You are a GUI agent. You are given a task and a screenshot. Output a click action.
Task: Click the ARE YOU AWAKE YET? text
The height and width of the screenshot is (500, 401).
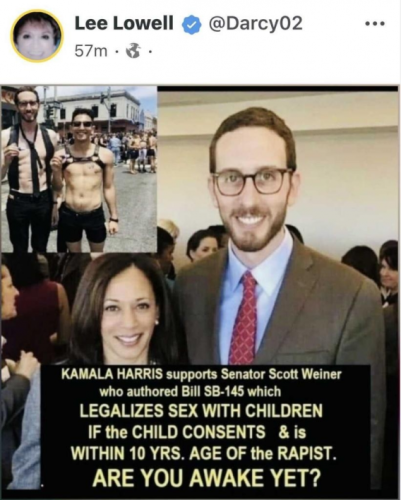[207, 478]
